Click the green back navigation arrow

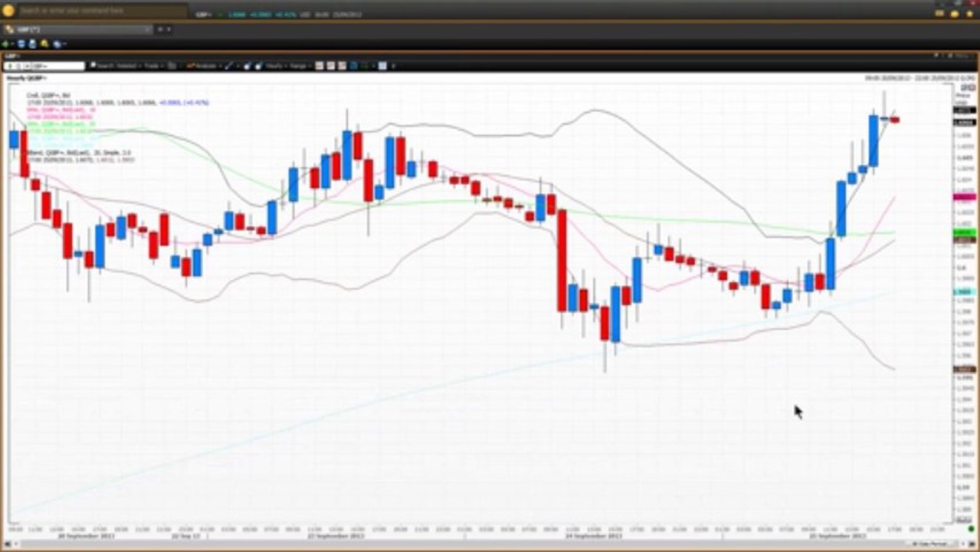coord(5,44)
